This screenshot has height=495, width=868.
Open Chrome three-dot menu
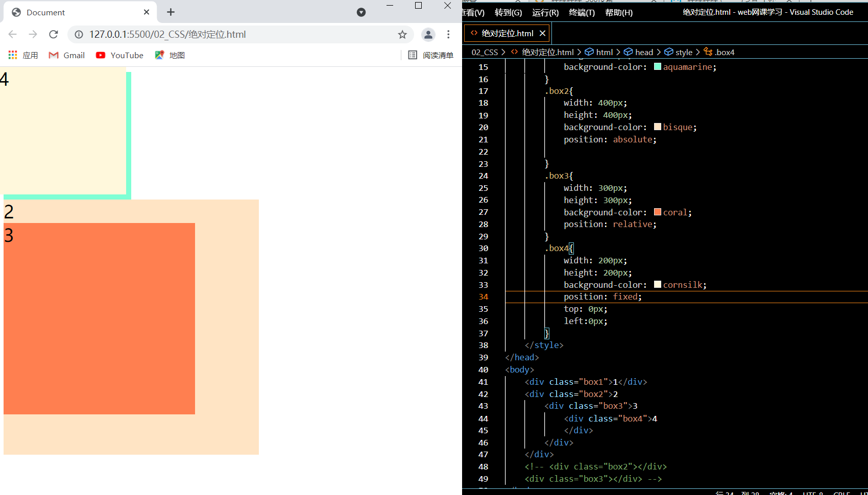(448, 34)
